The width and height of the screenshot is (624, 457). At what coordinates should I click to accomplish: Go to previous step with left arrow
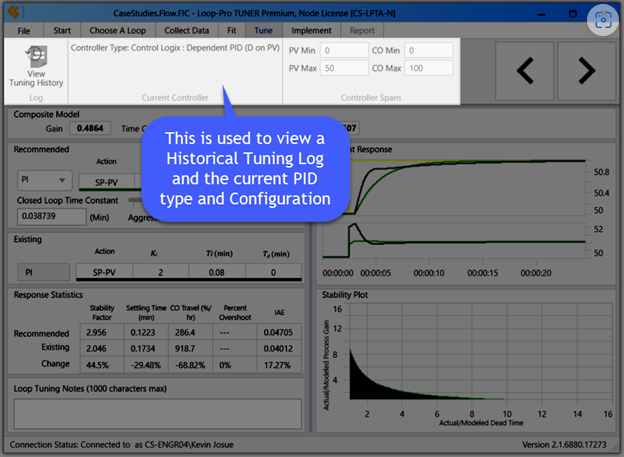[x=525, y=71]
